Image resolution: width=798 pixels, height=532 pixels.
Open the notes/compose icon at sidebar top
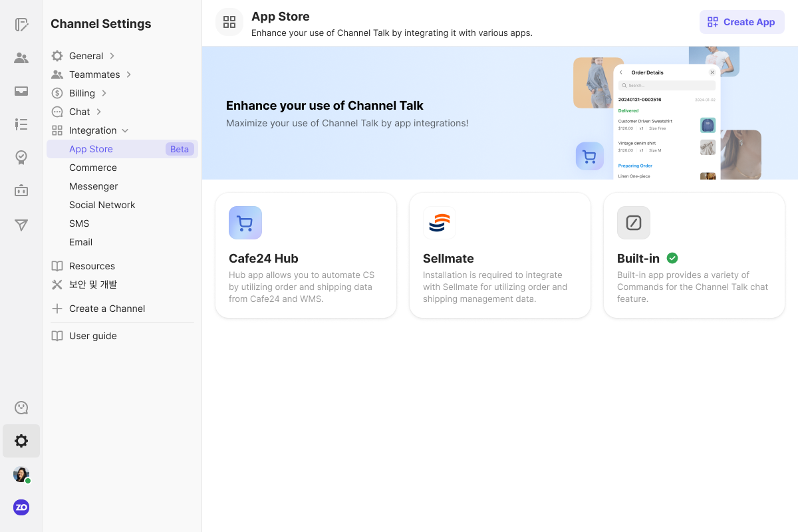coord(21,25)
